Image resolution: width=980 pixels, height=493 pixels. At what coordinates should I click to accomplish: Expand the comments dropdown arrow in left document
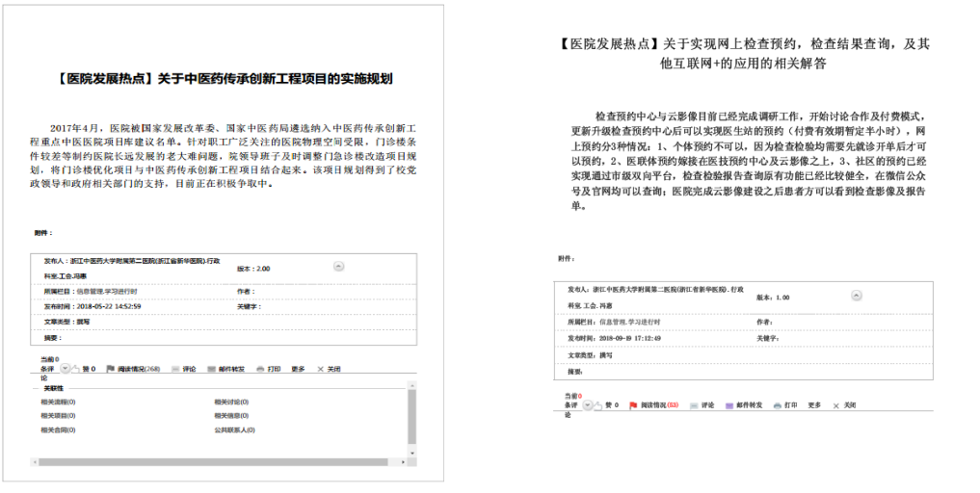pos(65,368)
